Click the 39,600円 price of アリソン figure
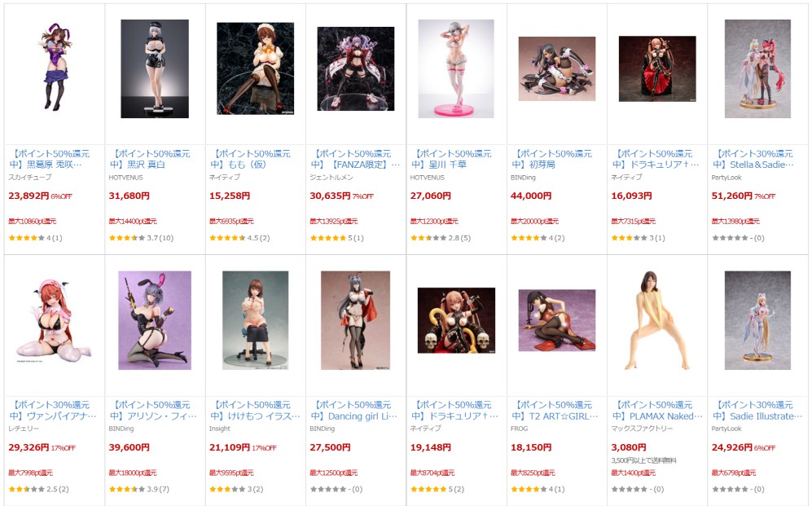 129,447
